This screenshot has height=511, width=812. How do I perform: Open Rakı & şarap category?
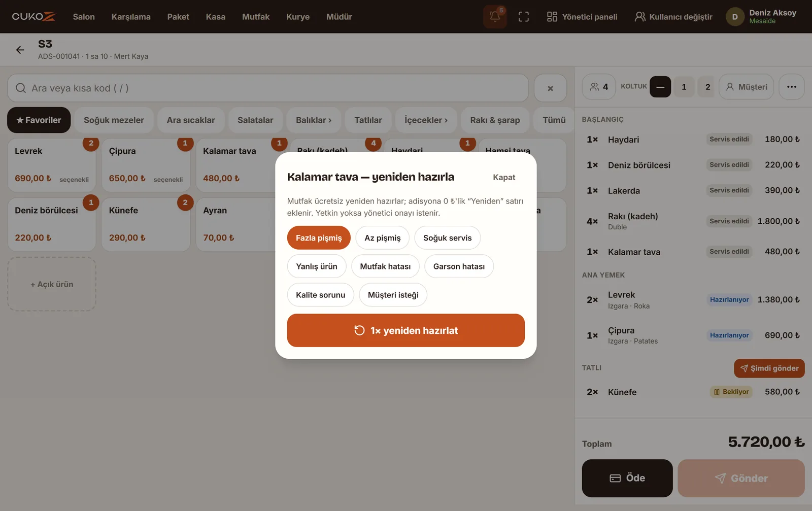click(495, 120)
